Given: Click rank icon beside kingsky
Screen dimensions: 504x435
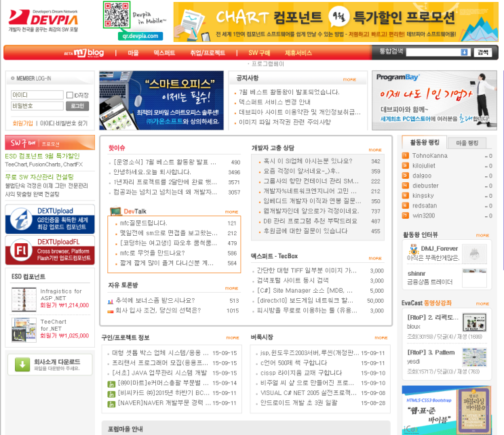Looking at the screenshot, I should [406, 196].
